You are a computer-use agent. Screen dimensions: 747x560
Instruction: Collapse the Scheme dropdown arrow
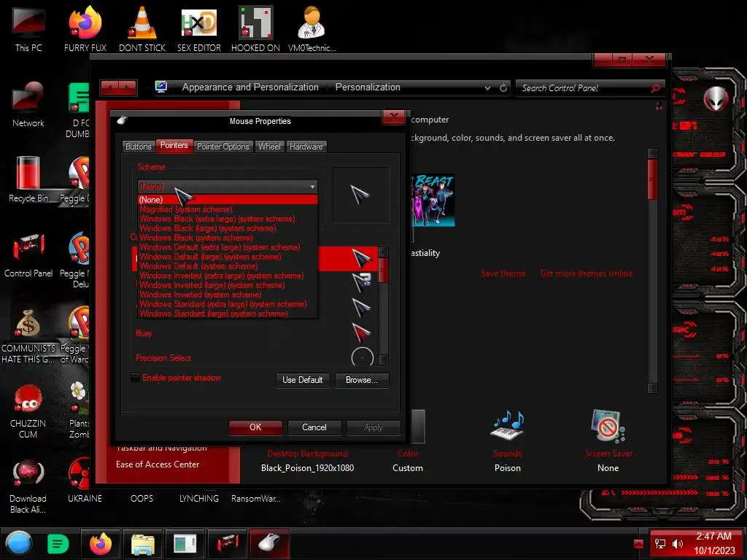312,187
